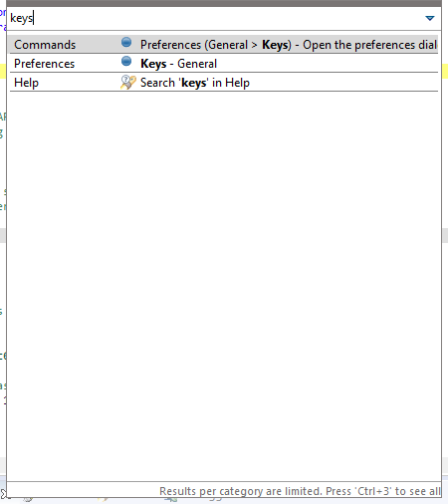Select Preferences (General > Keys) command result

click(x=289, y=45)
